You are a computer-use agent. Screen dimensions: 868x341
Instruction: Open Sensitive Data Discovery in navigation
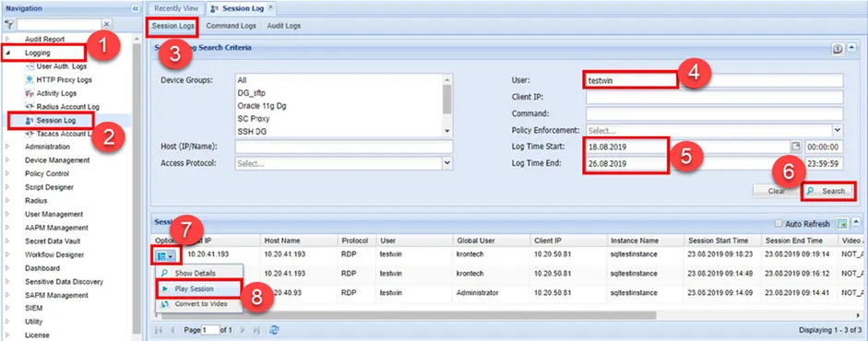pyautogui.click(x=65, y=282)
